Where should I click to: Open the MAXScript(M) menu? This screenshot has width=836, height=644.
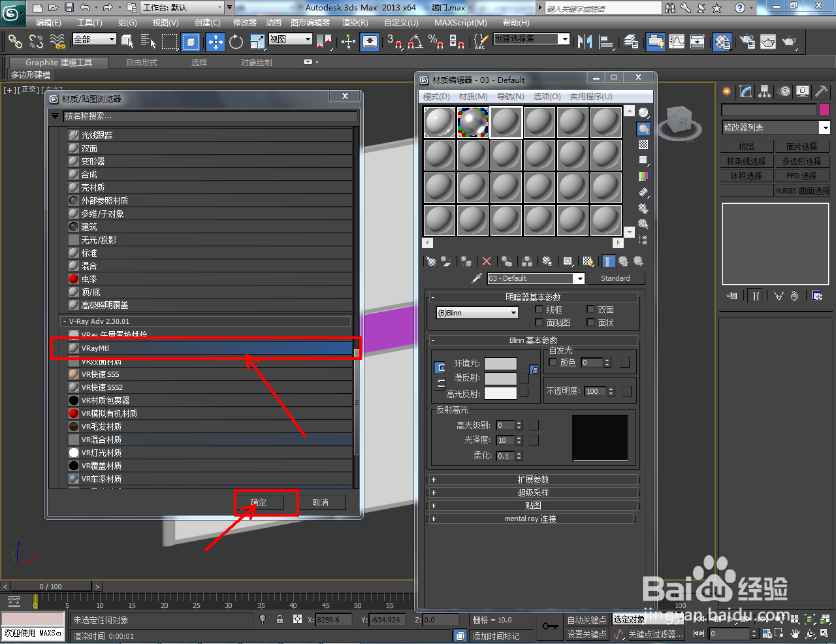point(460,22)
